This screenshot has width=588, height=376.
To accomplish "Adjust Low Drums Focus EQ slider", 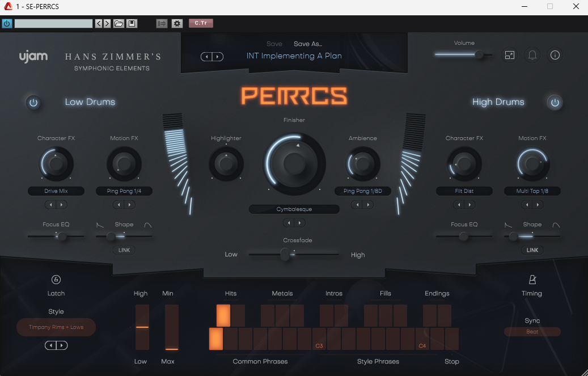I will point(56,236).
